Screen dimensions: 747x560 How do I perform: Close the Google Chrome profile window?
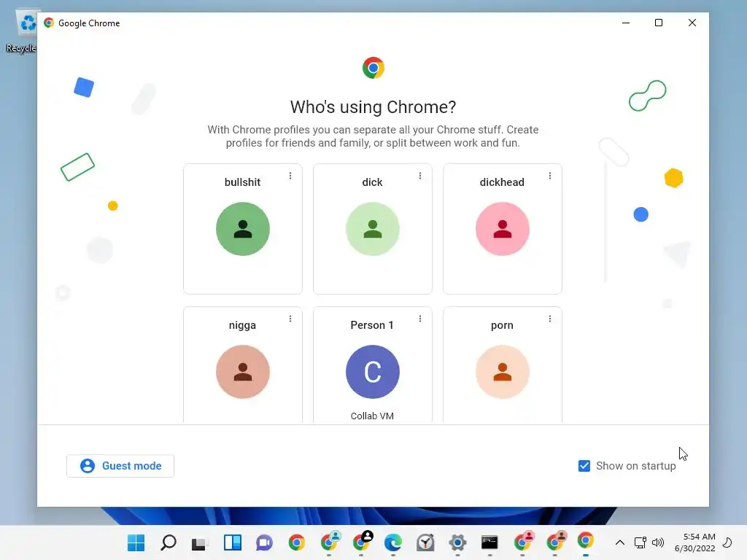pyautogui.click(x=692, y=23)
